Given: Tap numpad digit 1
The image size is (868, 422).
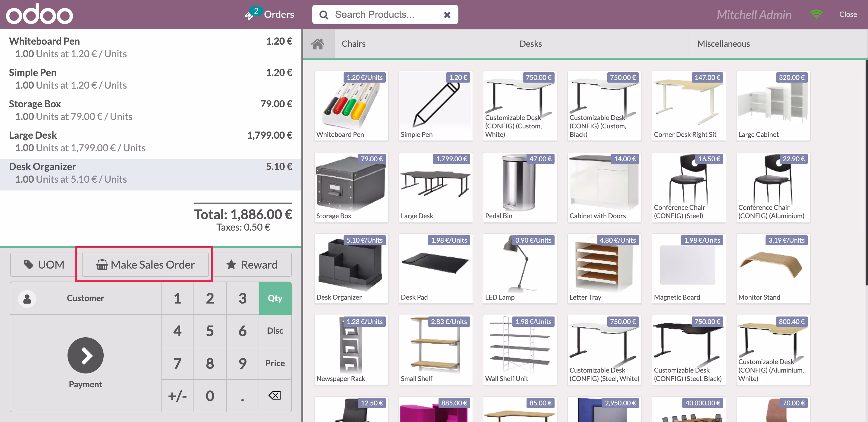Looking at the screenshot, I should pos(178,298).
